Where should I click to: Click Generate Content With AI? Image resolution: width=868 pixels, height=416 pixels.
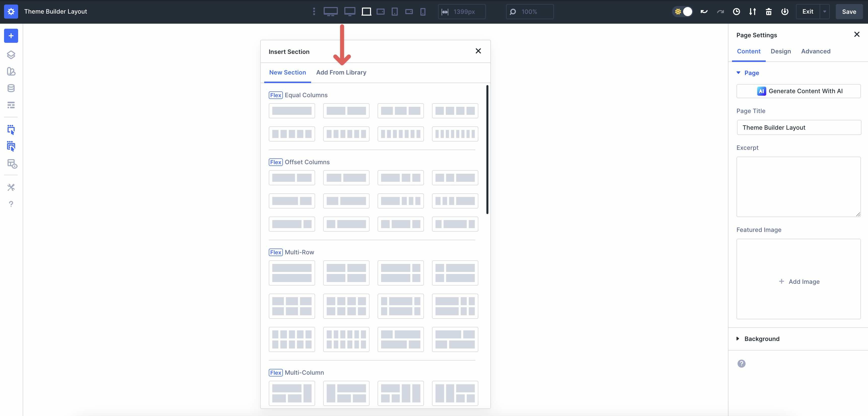(x=798, y=91)
